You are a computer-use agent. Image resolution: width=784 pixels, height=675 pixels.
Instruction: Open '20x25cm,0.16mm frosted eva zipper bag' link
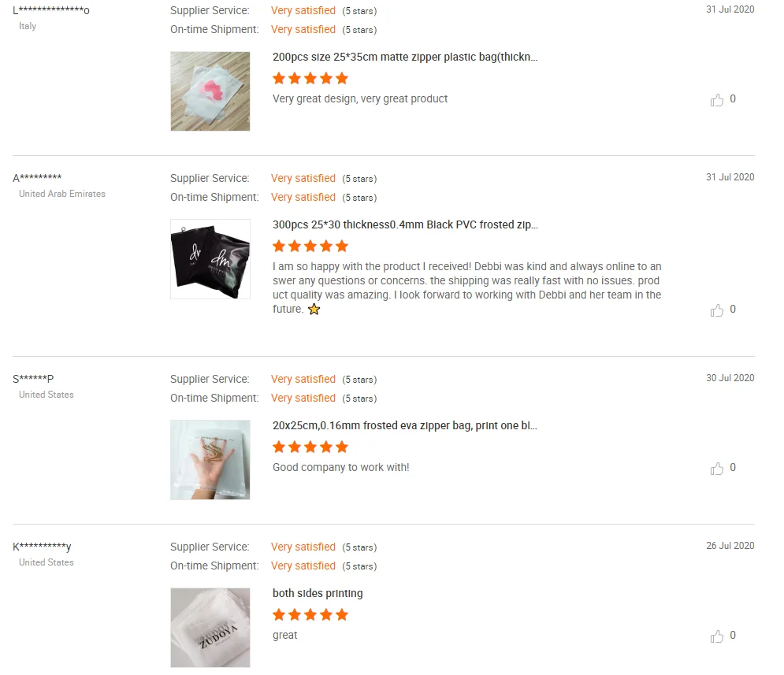click(405, 426)
